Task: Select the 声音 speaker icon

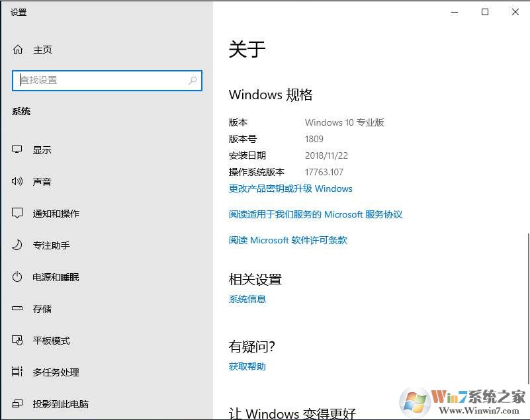Action: [17, 181]
